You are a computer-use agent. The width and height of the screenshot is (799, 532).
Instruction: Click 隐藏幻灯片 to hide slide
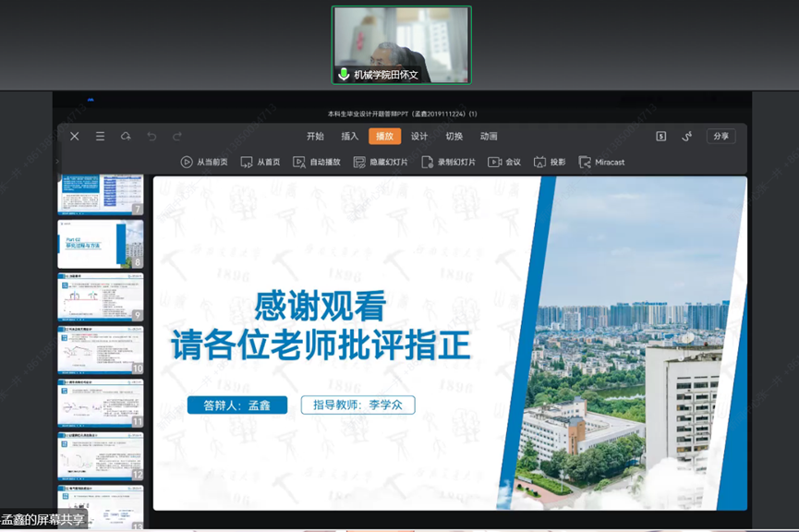click(380, 163)
